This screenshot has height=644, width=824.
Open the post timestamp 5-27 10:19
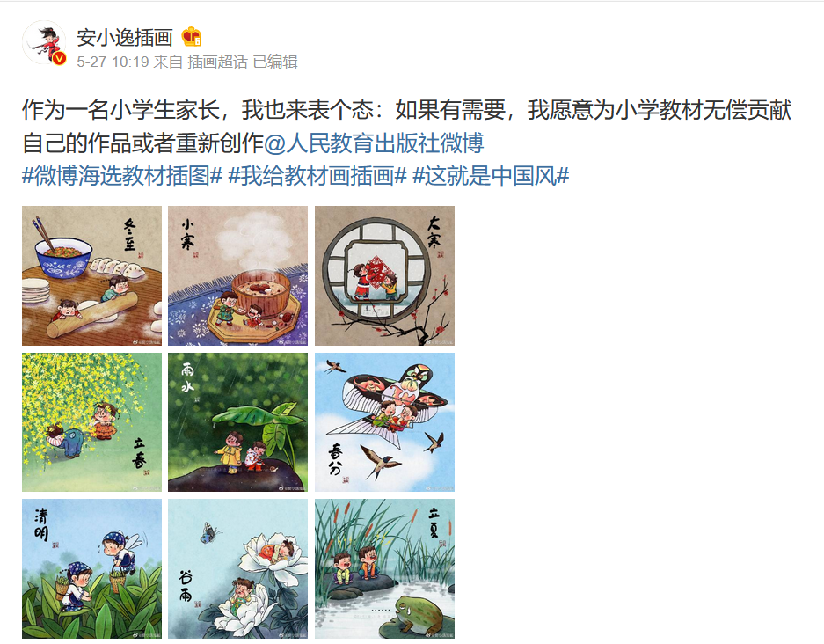point(113,62)
